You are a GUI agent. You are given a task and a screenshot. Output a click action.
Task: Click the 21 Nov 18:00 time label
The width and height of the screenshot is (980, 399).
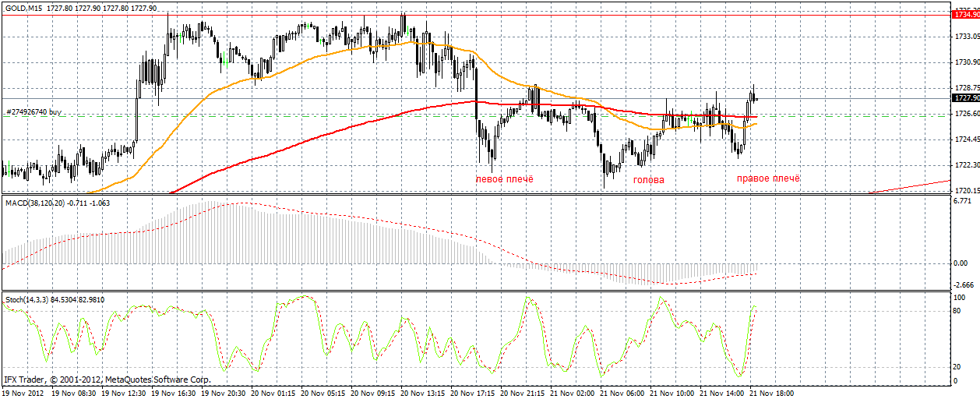[x=770, y=394]
